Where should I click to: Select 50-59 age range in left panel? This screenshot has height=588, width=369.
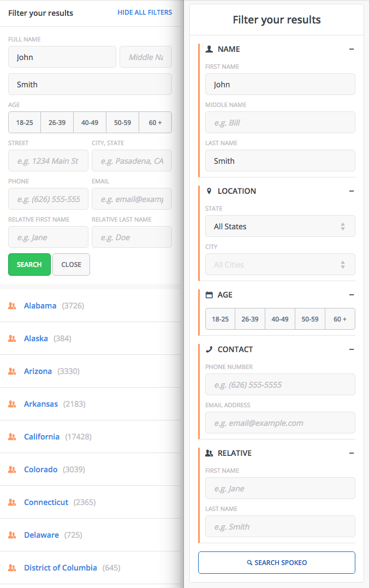[123, 123]
